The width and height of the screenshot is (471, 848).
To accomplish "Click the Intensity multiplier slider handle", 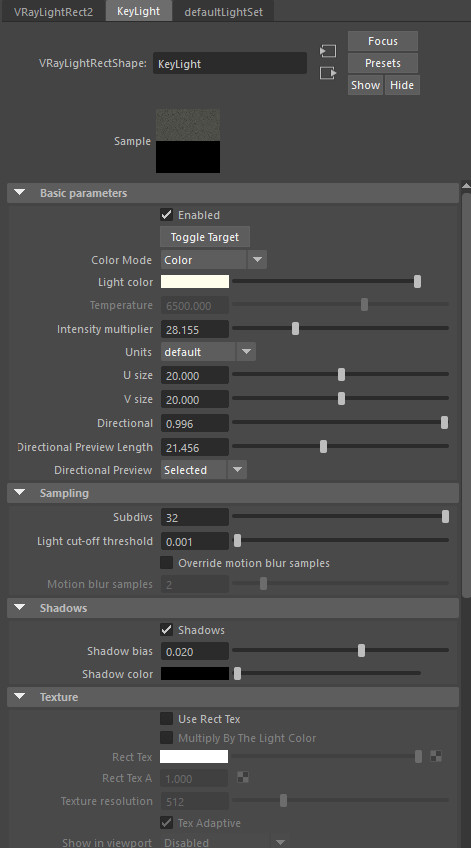I will (x=295, y=328).
